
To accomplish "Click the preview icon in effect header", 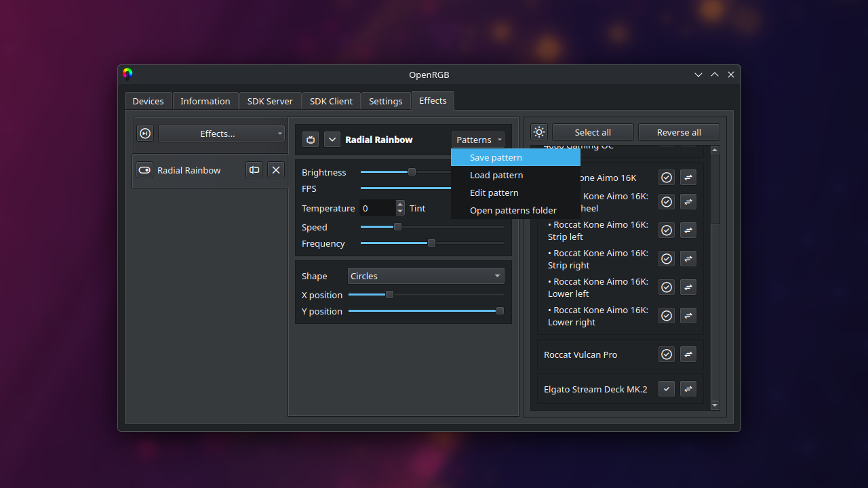I will coord(311,140).
